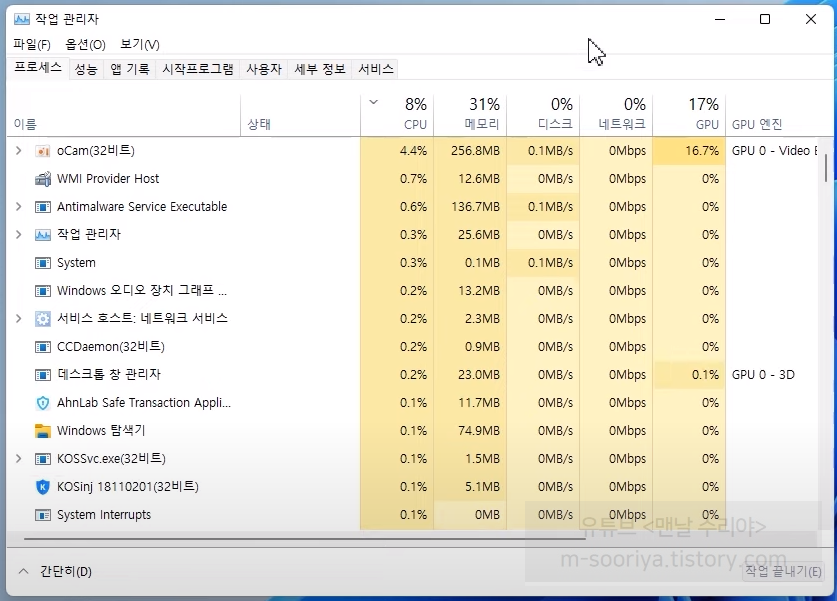
Task: Sort by the 이름 column header
Action: pos(124,115)
